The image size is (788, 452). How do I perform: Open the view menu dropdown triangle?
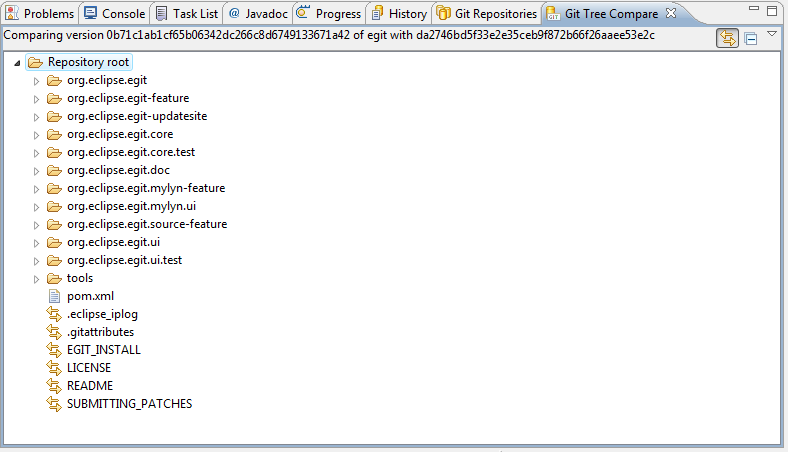click(x=772, y=35)
